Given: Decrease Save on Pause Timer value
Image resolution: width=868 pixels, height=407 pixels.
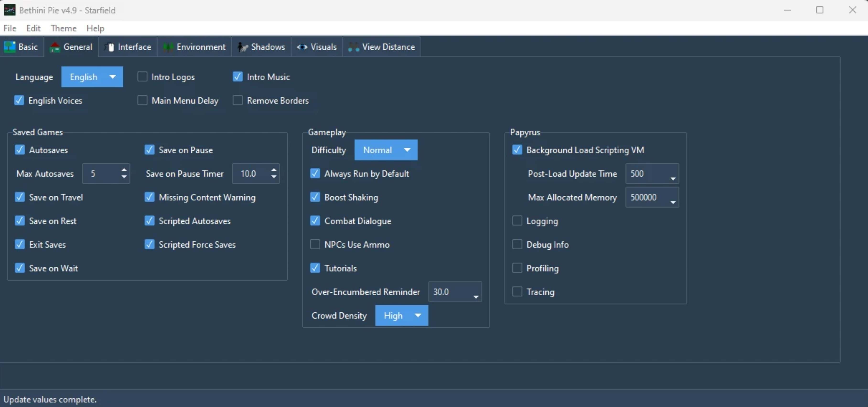Looking at the screenshot, I should click(x=274, y=177).
